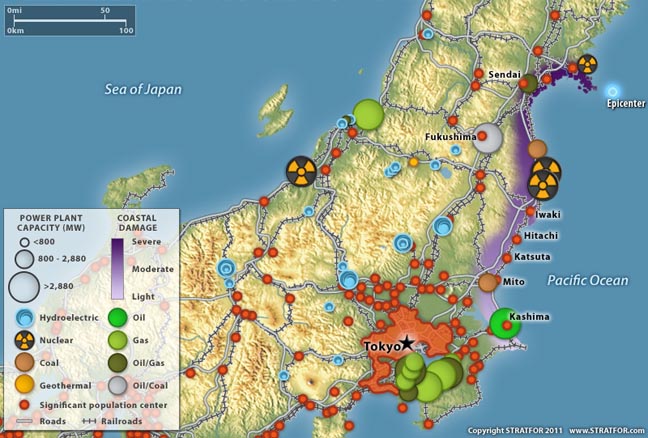
Task: Click the 'Light' damage level label
Action: (143, 296)
